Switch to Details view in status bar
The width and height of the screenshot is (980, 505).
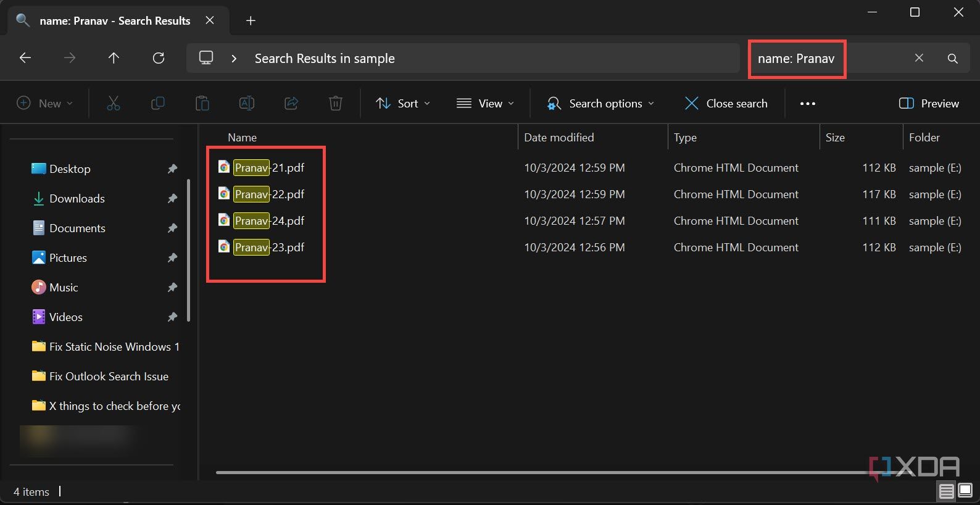pyautogui.click(x=946, y=491)
